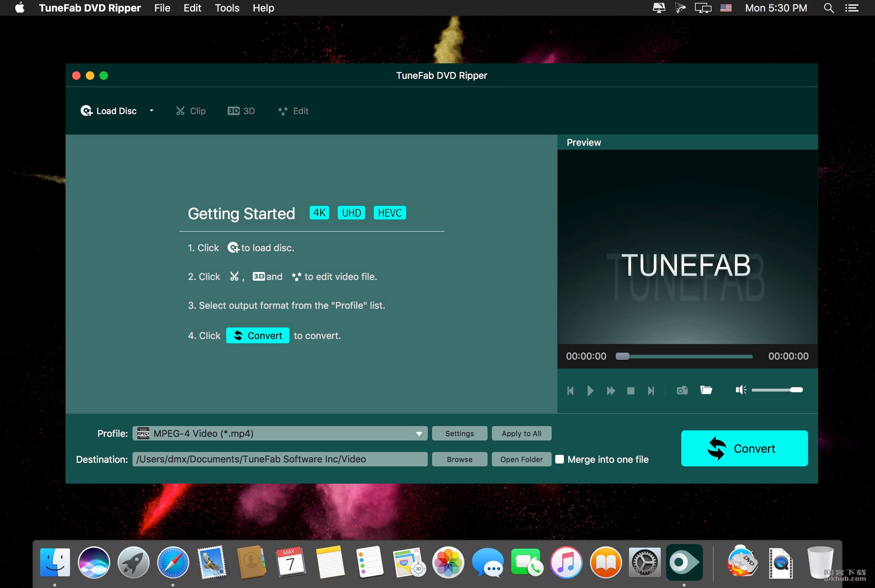Click the Convert sample button in step 4
This screenshot has height=588, width=875.
pyautogui.click(x=258, y=336)
